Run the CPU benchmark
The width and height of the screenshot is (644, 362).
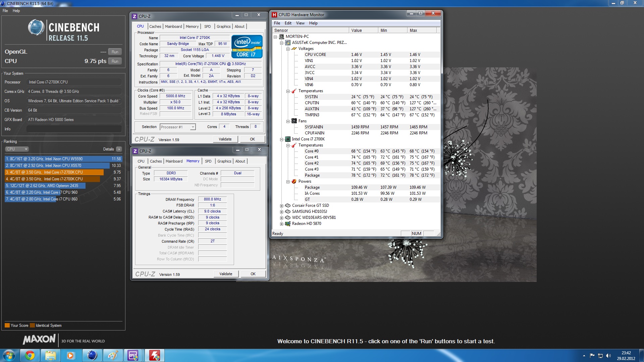(115, 61)
